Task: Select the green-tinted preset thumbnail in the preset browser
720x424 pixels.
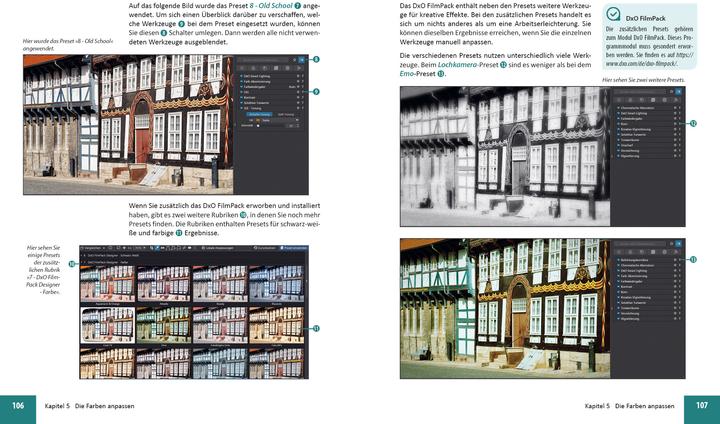Action: (164, 325)
